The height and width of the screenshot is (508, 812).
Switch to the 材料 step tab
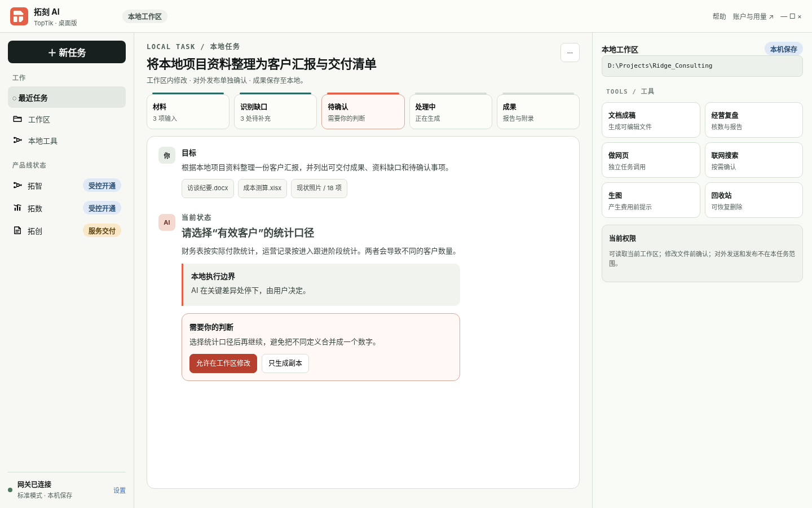pos(188,111)
